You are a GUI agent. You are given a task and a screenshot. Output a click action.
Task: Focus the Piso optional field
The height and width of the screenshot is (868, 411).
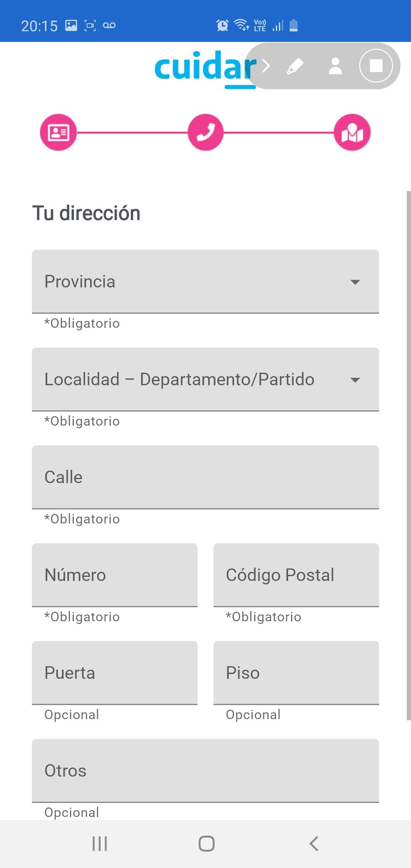click(x=296, y=673)
